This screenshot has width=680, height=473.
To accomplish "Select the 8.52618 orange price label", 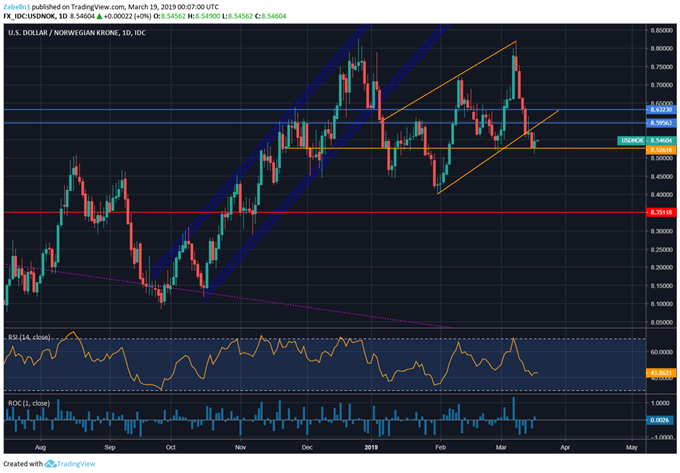I will pyautogui.click(x=661, y=150).
